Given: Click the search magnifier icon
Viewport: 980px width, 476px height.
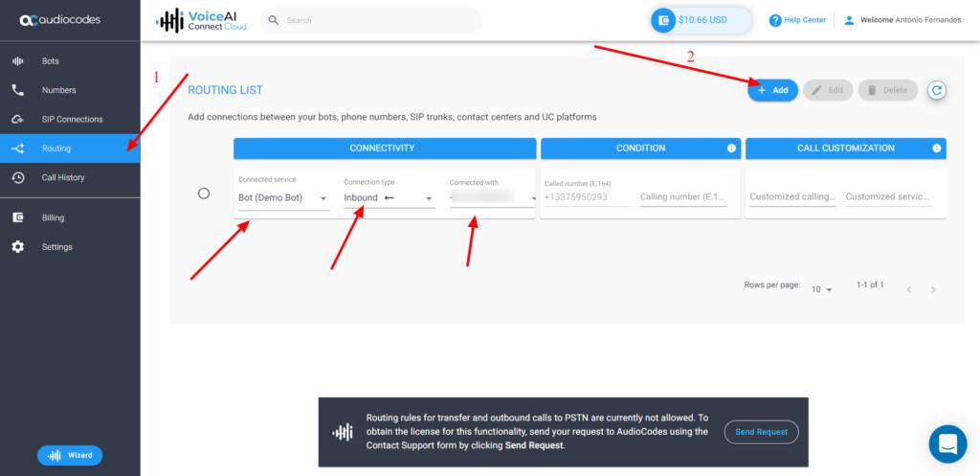Looking at the screenshot, I should point(274,20).
